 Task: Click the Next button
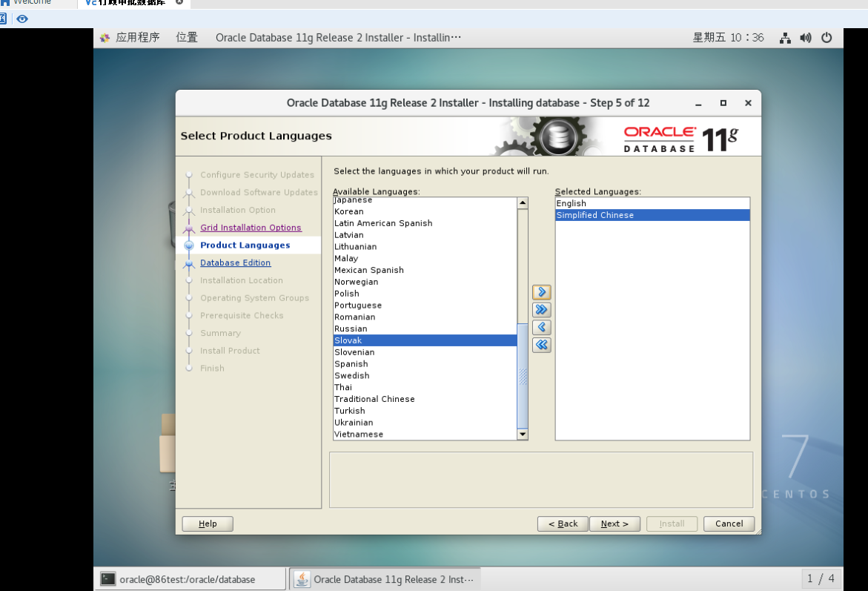614,524
